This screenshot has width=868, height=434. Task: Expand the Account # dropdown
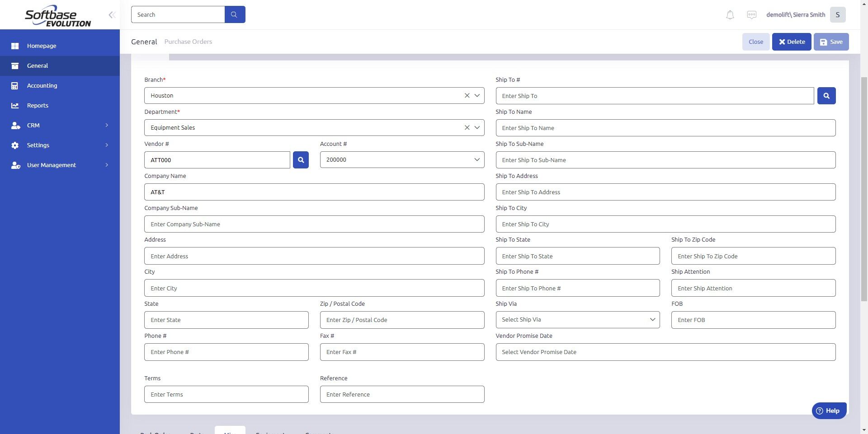point(476,159)
